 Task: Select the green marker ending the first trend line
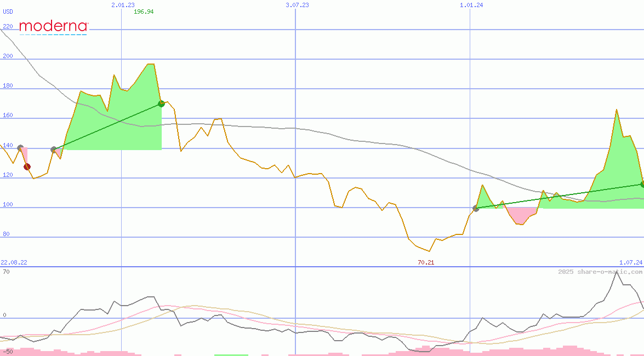point(161,104)
